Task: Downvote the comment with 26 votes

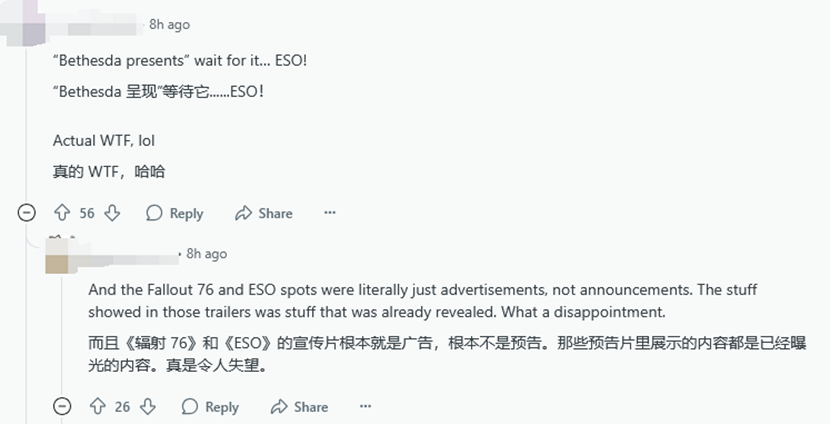Action: 148,407
